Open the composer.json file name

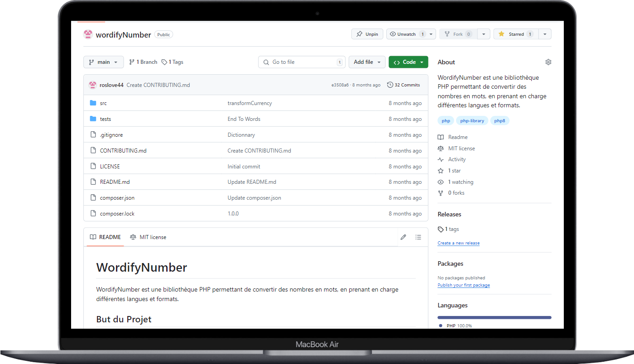coord(117,198)
